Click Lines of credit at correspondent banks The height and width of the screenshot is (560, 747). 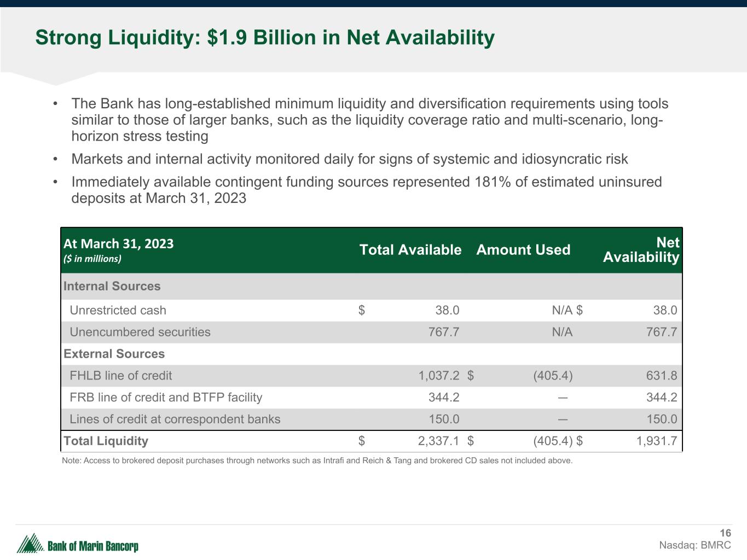175,419
